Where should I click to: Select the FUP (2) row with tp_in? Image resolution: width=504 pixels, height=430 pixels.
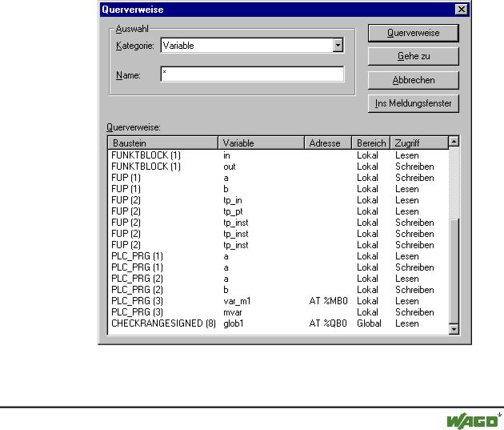[x=278, y=200]
